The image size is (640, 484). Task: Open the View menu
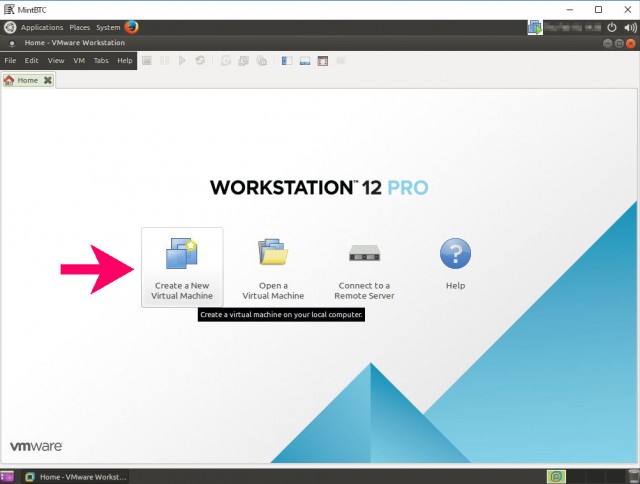click(56, 60)
